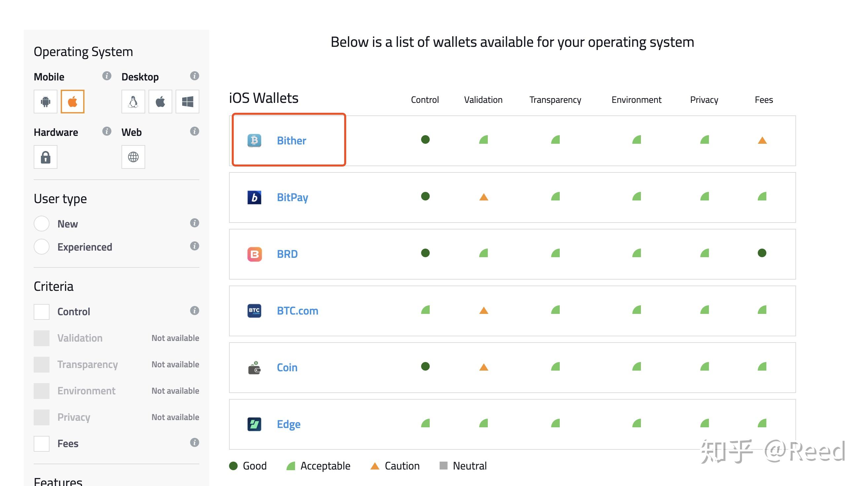Open the BTC.com wallet link
The width and height of the screenshot is (868, 486).
coord(298,311)
